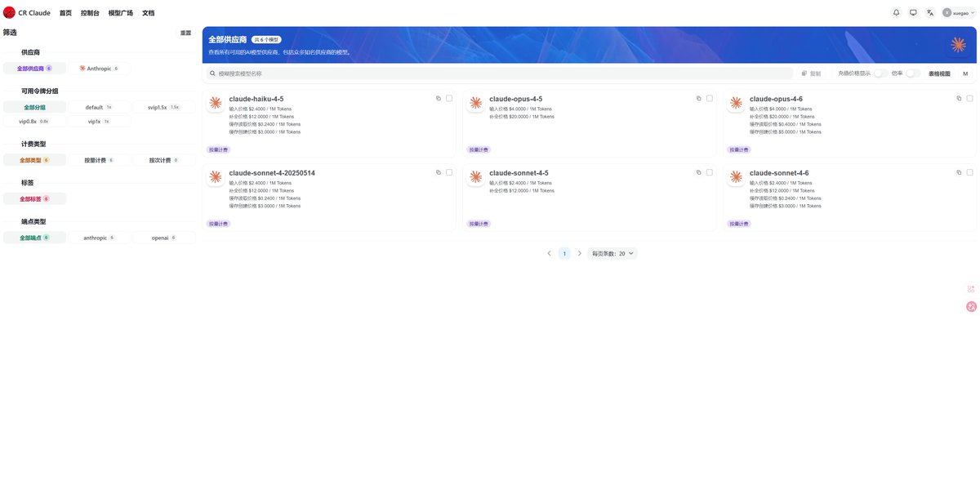The width and height of the screenshot is (980, 503).
Task: Click the CR Claude logo icon
Action: pyautogui.click(x=10, y=13)
